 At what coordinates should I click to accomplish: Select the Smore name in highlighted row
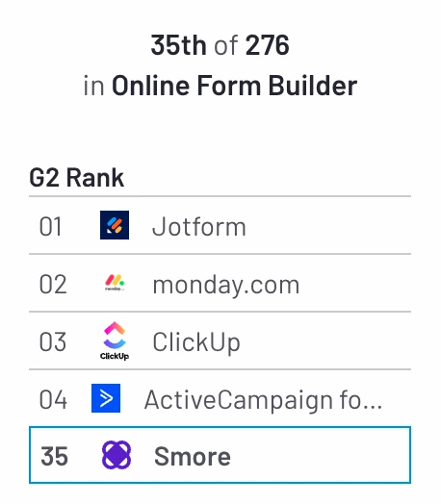[193, 456]
